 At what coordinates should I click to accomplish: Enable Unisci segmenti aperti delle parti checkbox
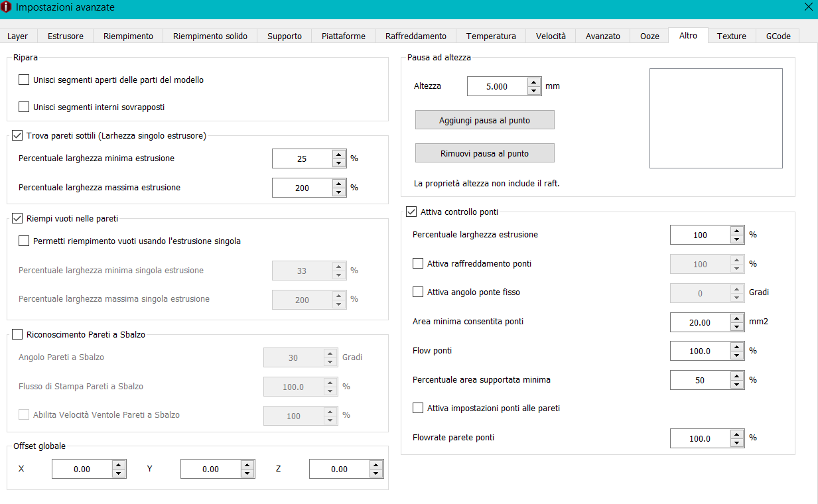pos(25,80)
